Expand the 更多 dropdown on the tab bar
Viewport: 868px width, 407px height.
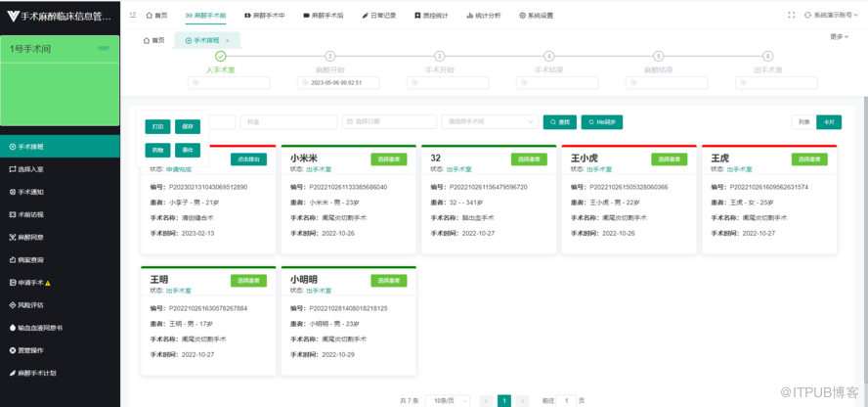(x=839, y=36)
